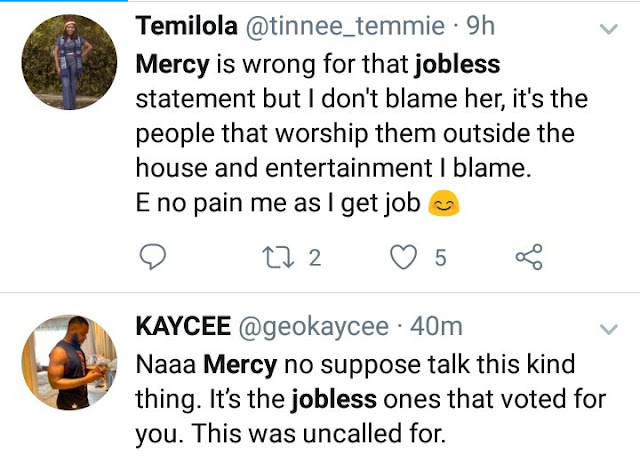The height and width of the screenshot is (463, 640).
Task: Like Temilola's tweet with the heart icon
Action: [402, 257]
